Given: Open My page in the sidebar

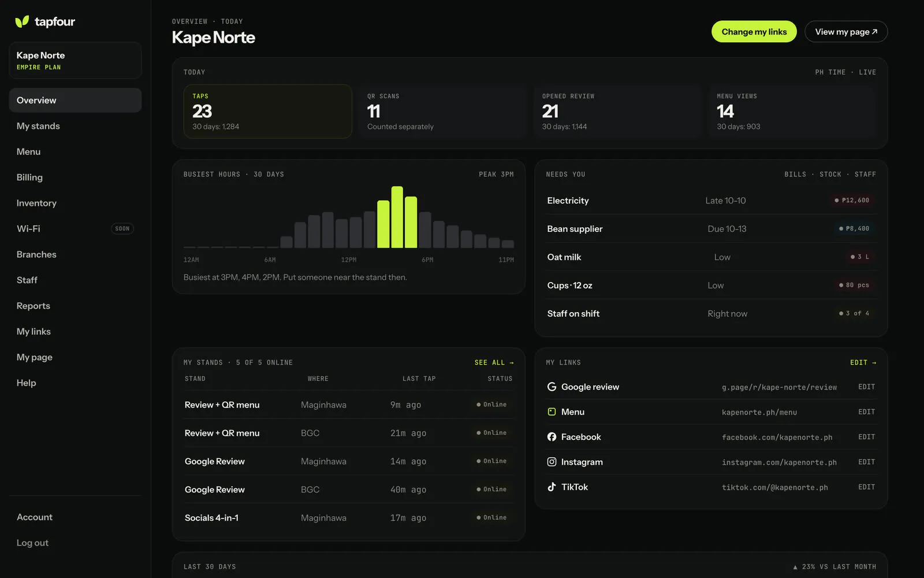Looking at the screenshot, I should (75, 357).
